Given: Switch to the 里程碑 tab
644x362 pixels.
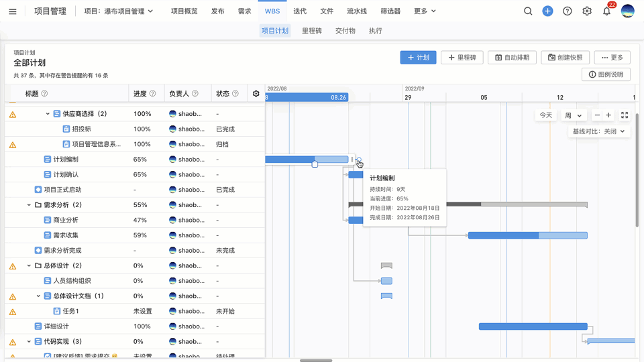Looking at the screenshot, I should (x=311, y=31).
